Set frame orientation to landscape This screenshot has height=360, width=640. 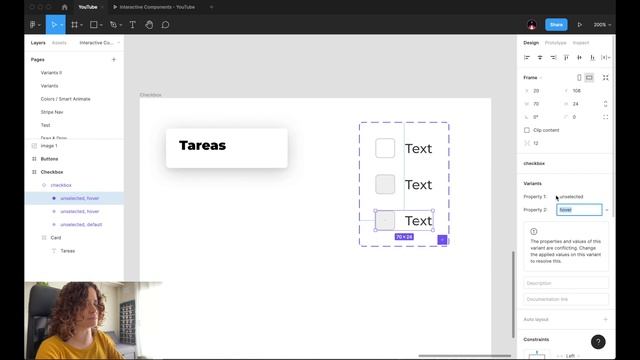point(589,78)
